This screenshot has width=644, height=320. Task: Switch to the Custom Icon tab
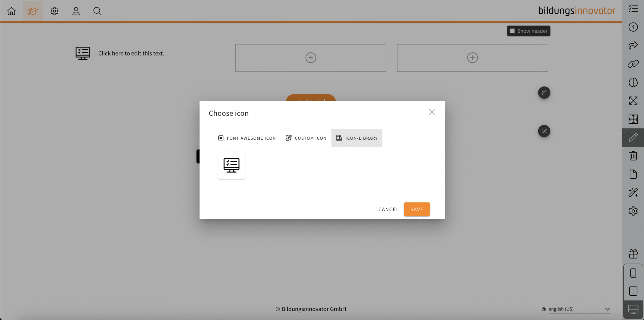[x=306, y=138]
